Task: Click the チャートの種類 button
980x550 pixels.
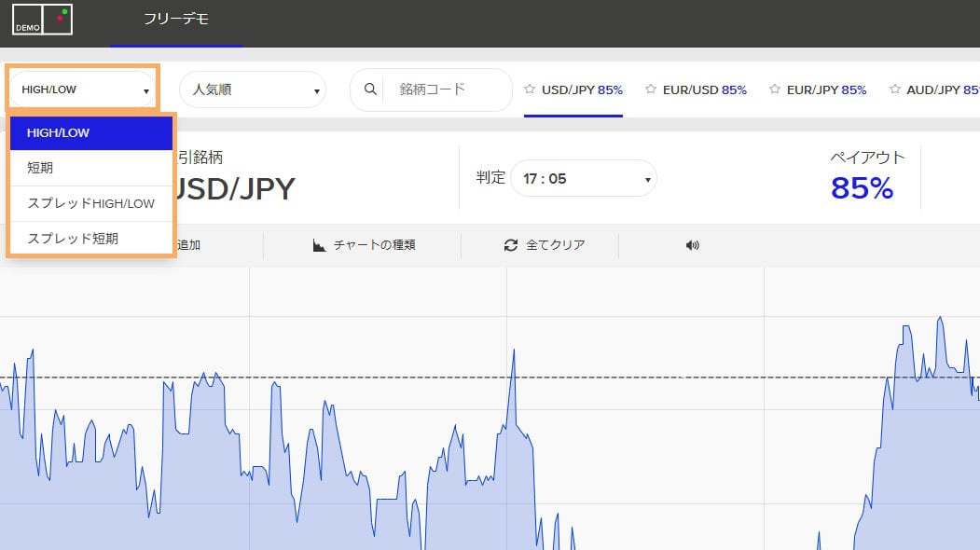Action: click(364, 245)
